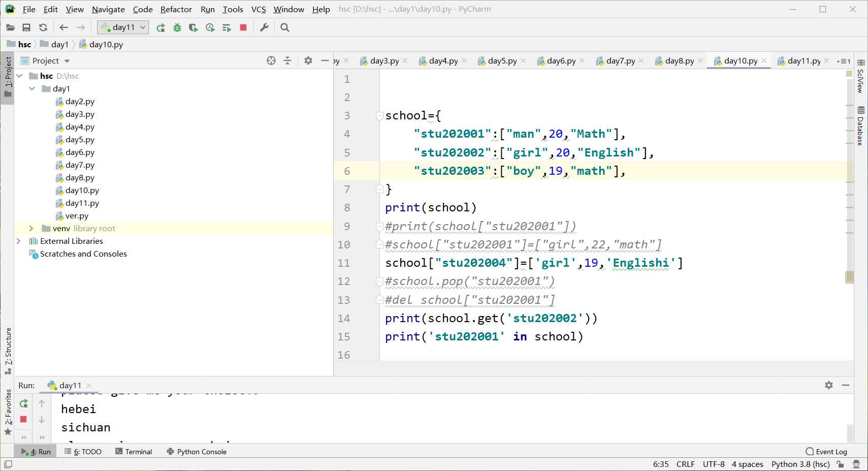
Task: Show hidden editor tabs list dropdown
Action: (x=844, y=61)
